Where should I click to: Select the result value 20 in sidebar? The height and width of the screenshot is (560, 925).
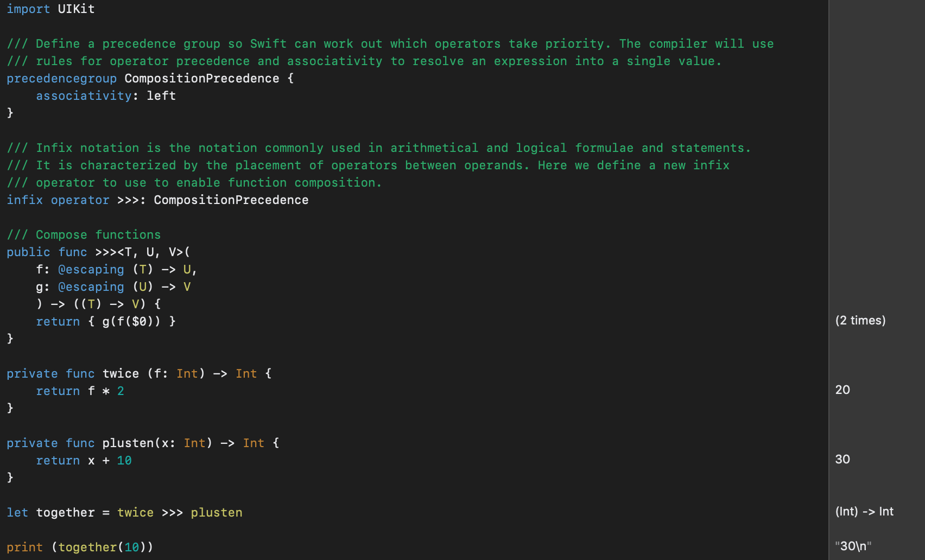click(842, 390)
